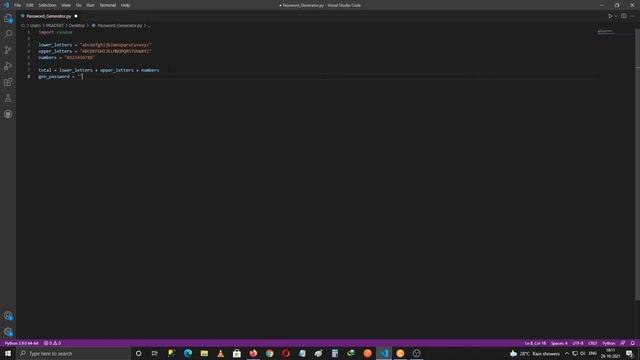Open the Selection menu
Screen dimensions: 640x360
(x=47, y=5)
